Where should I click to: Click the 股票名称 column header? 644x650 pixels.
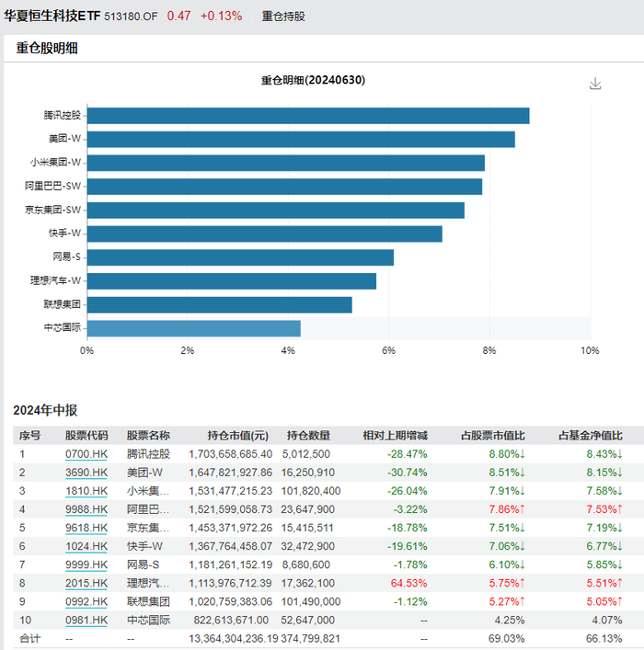point(148,436)
